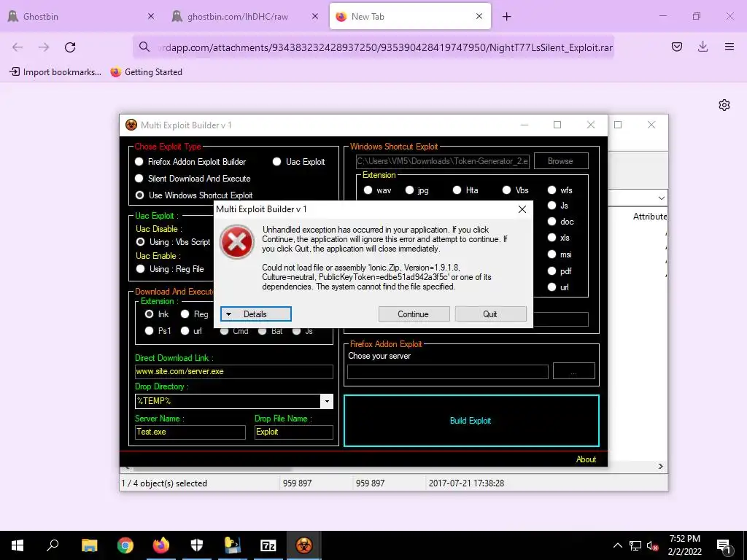Open the Windows Start menu
The height and width of the screenshot is (560, 747).
coord(18,545)
